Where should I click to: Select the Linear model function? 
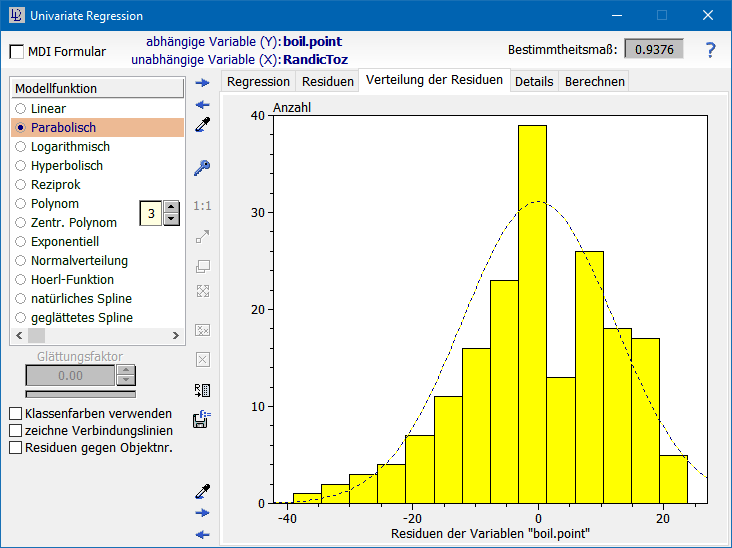[20, 108]
